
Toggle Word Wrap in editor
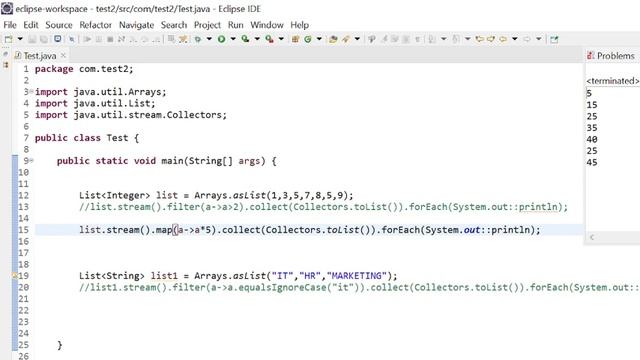pyautogui.click(x=395, y=39)
